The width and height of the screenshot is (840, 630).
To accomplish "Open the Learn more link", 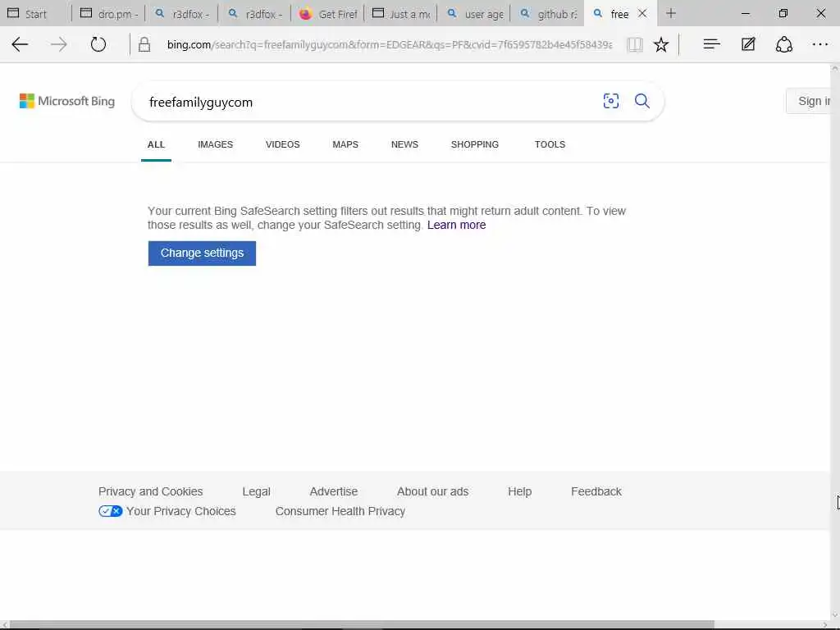I will click(x=456, y=225).
